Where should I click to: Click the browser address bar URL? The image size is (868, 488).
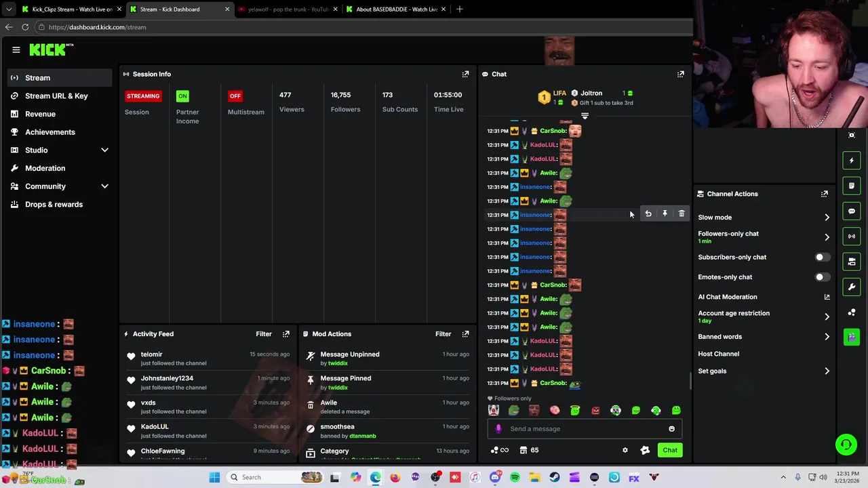(97, 27)
